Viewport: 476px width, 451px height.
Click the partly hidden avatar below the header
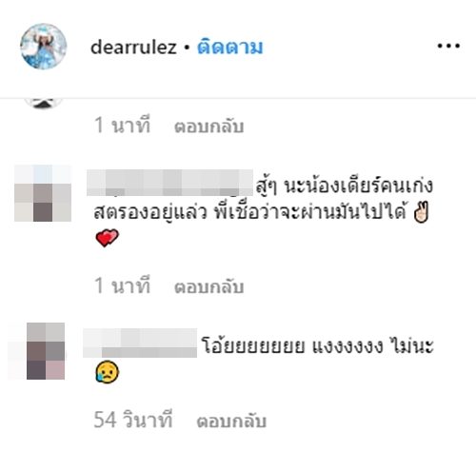pyautogui.click(x=43, y=104)
